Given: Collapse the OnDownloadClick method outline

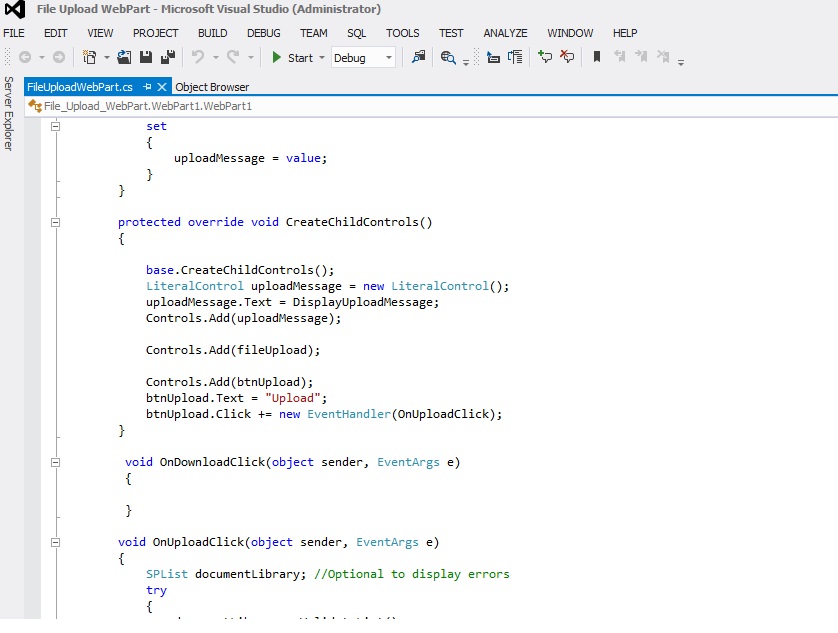Looking at the screenshot, I should tap(56, 462).
